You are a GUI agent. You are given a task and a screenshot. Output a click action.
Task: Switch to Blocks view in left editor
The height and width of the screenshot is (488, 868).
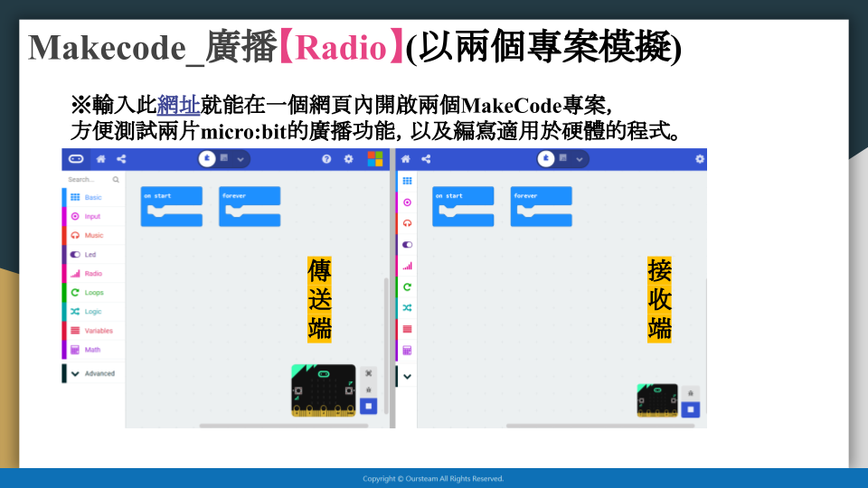click(x=207, y=159)
